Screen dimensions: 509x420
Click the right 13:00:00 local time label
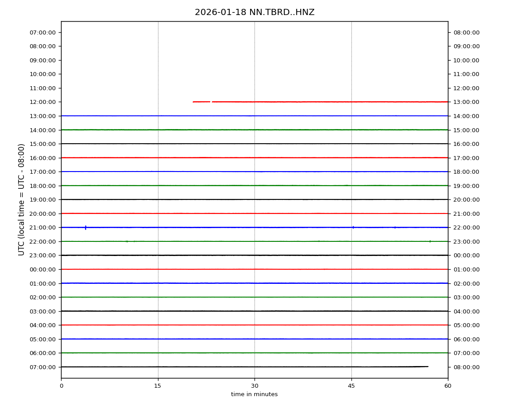(466, 102)
